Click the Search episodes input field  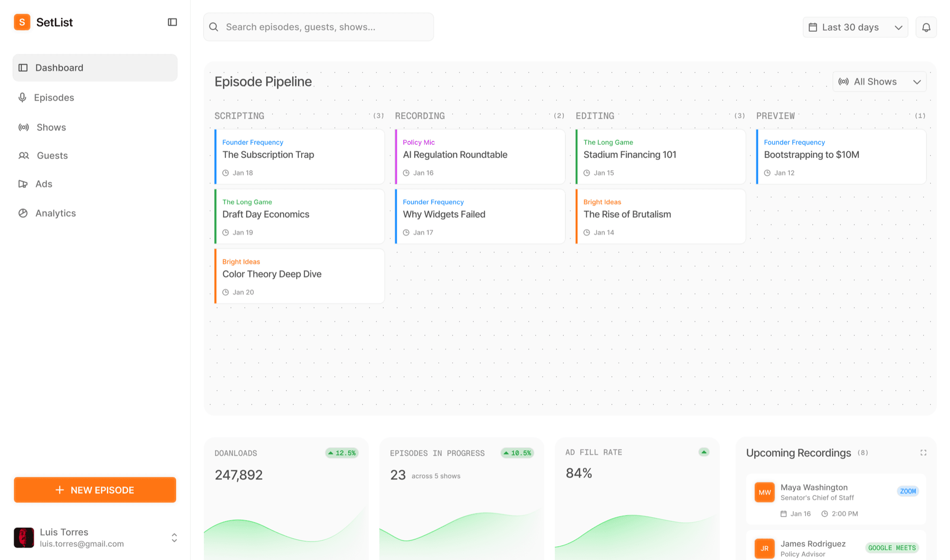tap(318, 27)
